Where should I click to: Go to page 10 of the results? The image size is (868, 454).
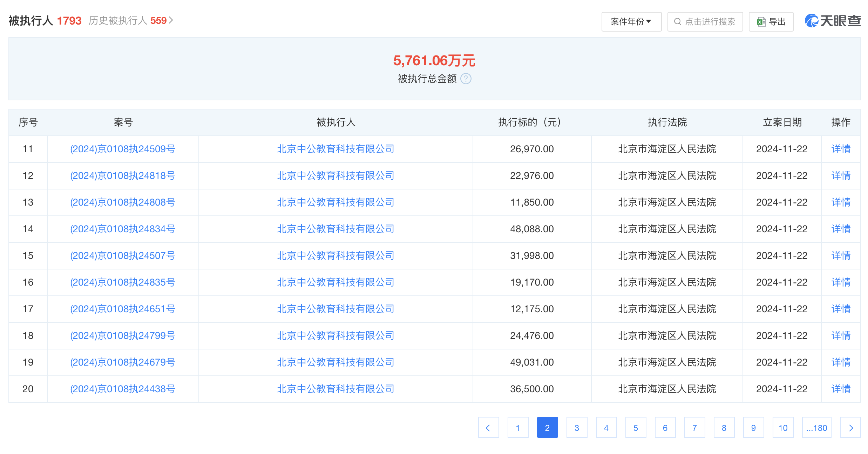[x=783, y=427]
